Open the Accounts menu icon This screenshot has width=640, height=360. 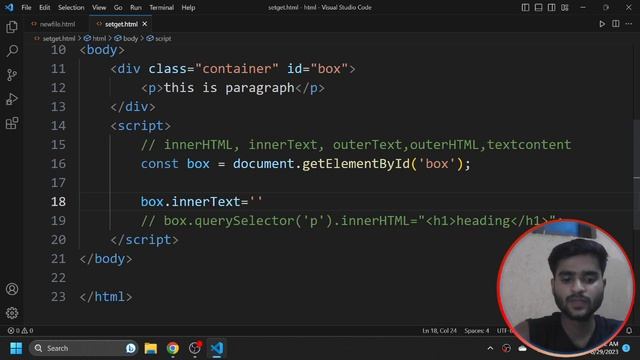(12, 289)
